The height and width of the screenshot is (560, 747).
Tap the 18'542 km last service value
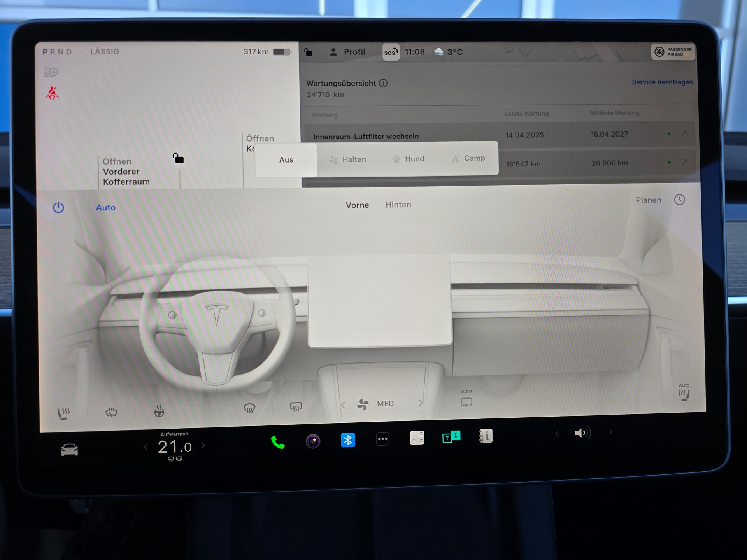tap(523, 164)
